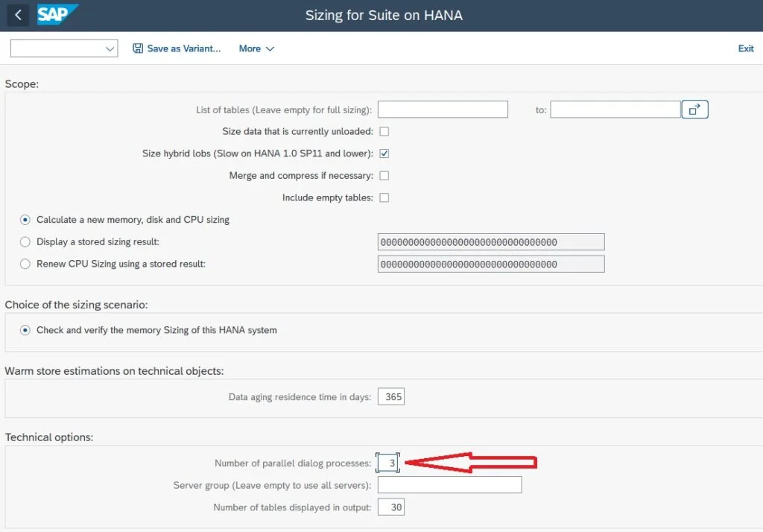Click the SAP logo
Viewport: 763px width, 532px height.
57,15
